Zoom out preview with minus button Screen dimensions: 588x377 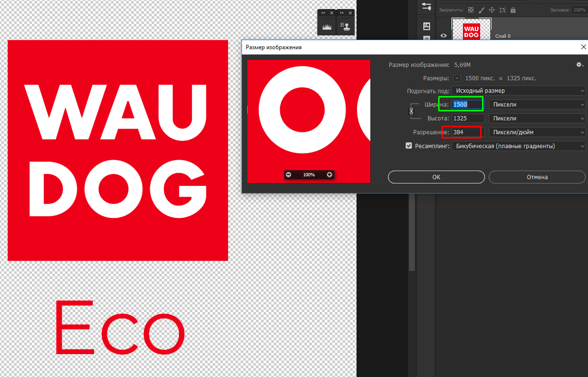tap(288, 175)
